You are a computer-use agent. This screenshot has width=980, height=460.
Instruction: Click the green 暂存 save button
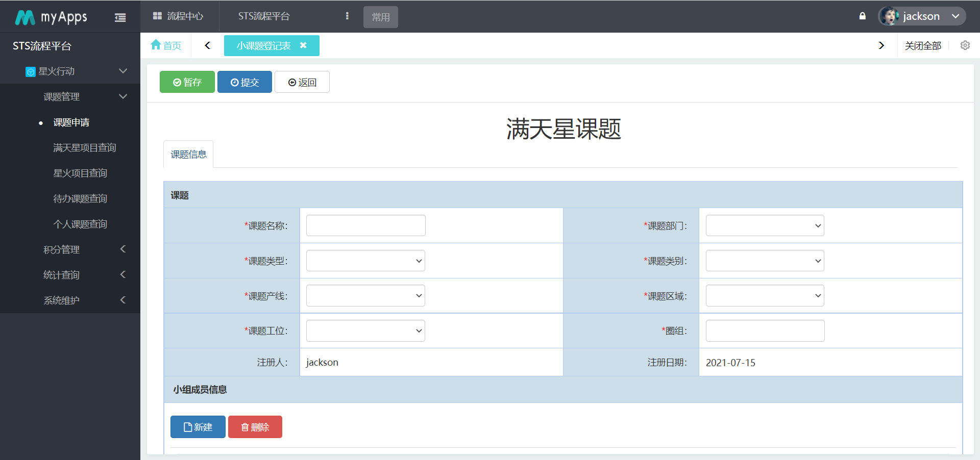(x=187, y=82)
